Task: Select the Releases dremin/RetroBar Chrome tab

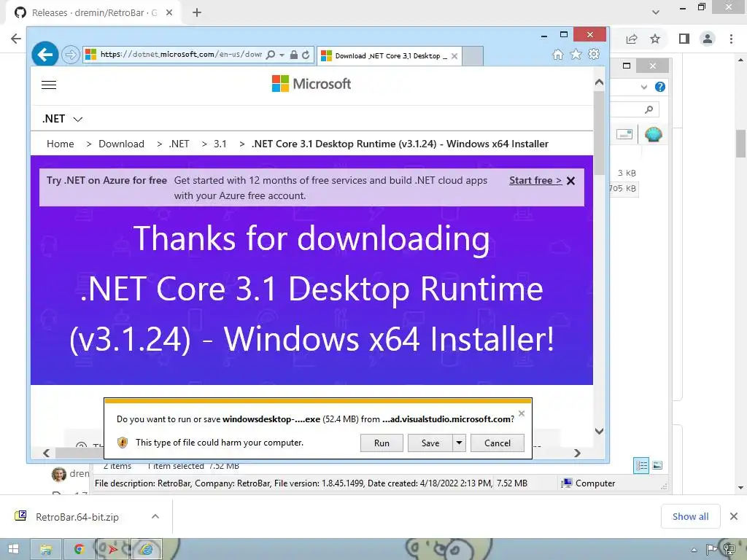Action: click(x=93, y=13)
